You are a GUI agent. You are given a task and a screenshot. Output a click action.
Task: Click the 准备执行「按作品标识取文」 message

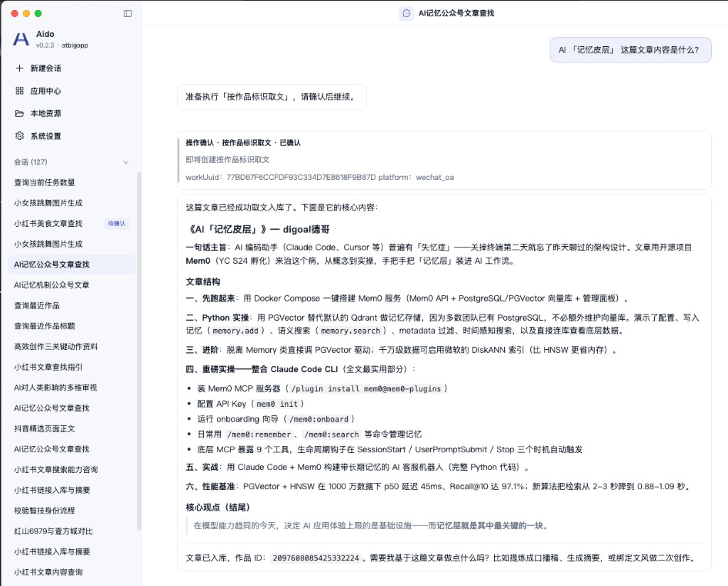tap(272, 97)
